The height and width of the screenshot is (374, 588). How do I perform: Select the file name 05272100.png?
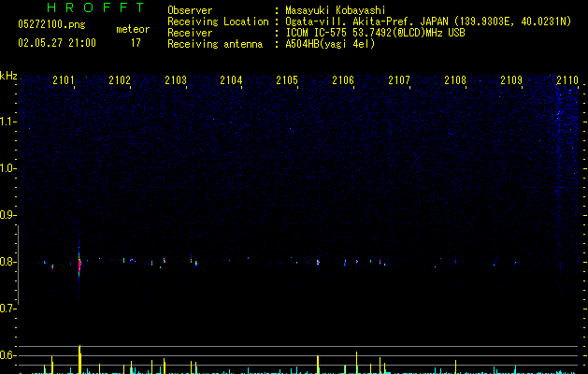click(x=51, y=25)
